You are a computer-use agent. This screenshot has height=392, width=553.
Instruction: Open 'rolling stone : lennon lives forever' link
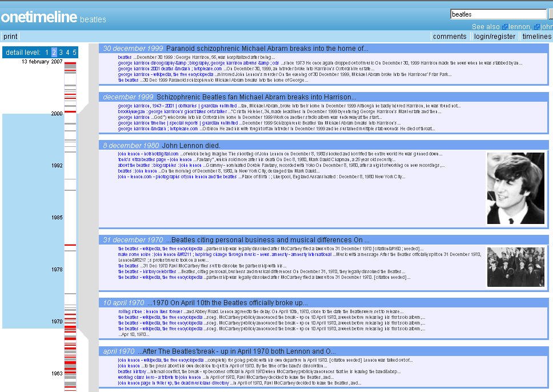(150, 311)
